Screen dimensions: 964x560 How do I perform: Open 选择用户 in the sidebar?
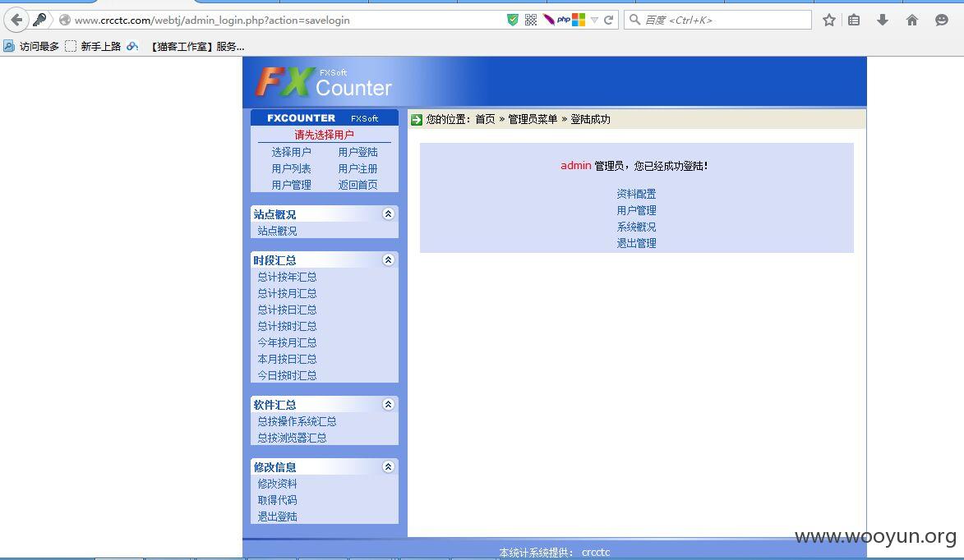coord(292,152)
